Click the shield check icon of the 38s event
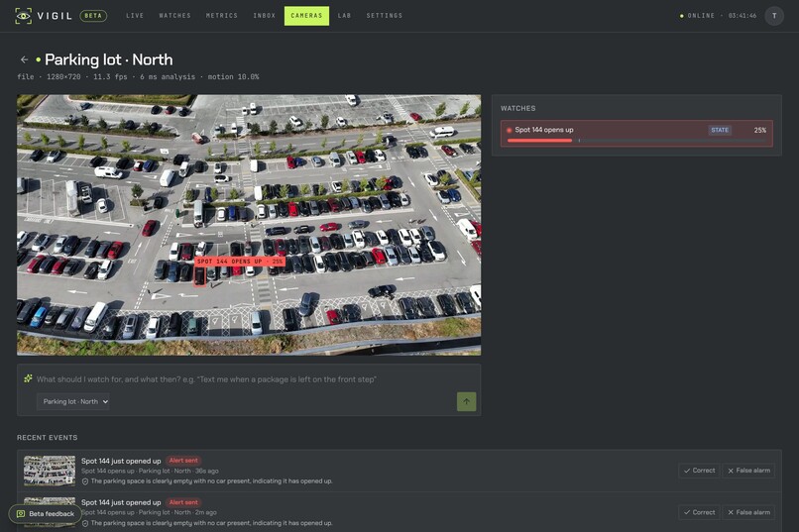The height and width of the screenshot is (532, 799). 85,481
